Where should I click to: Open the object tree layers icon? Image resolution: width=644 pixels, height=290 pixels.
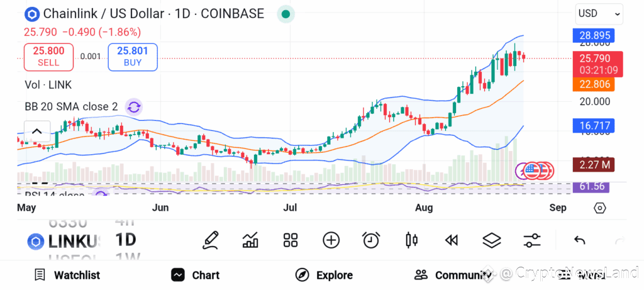pyautogui.click(x=492, y=240)
